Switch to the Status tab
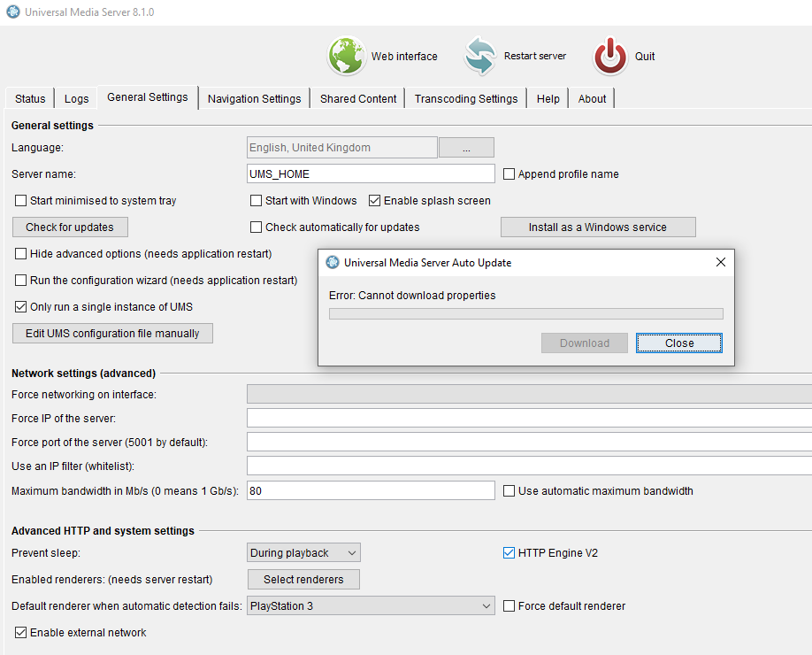 [30, 98]
